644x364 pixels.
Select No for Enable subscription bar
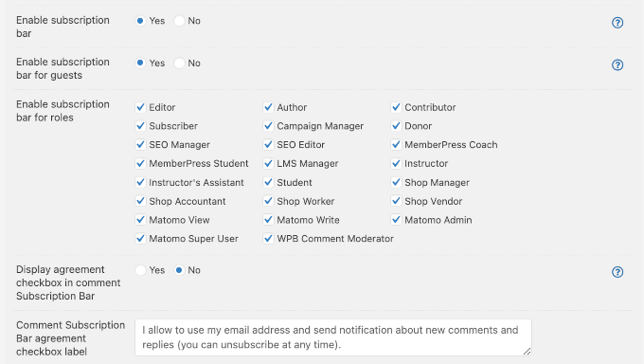click(x=179, y=21)
